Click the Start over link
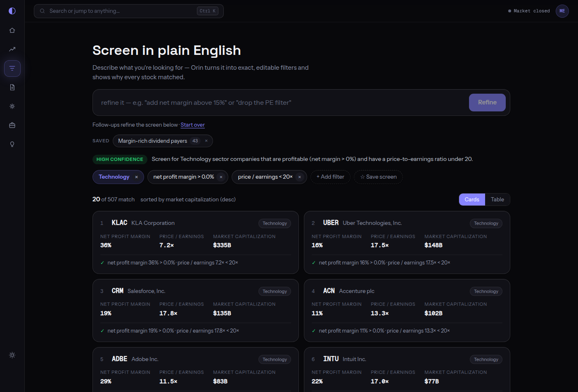Screen dimensions: 578x392 coord(192,125)
